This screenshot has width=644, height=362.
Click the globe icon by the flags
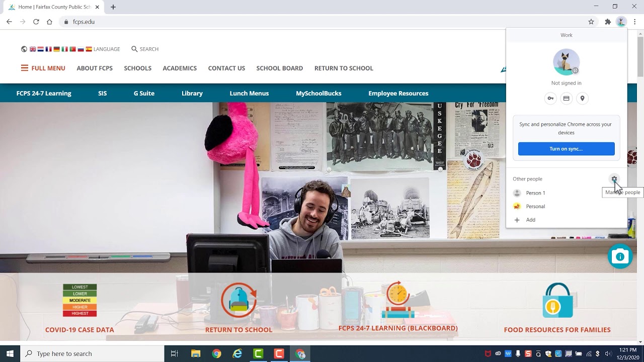[24, 49]
